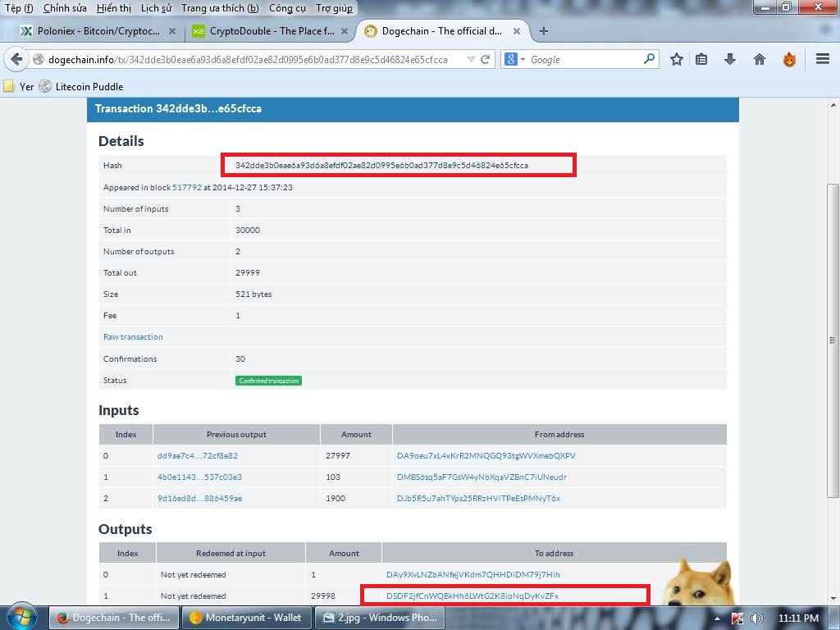Click the scrollbar up arrow
Image resolution: width=840 pixels, height=630 pixels.
tap(833, 105)
